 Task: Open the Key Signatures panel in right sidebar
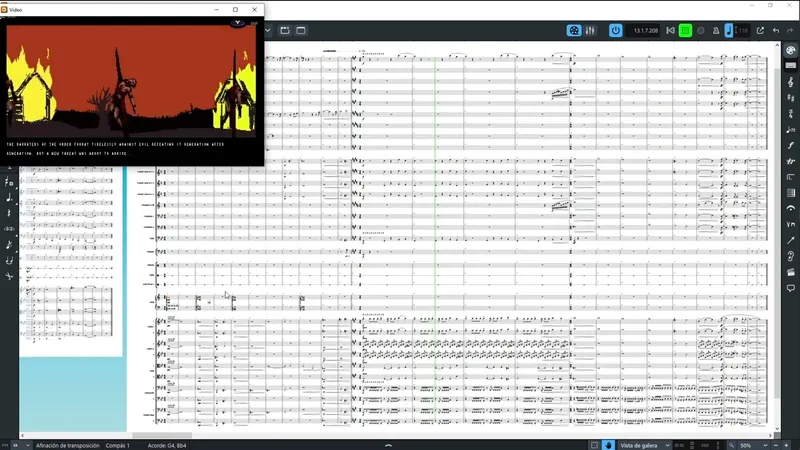coord(790,97)
